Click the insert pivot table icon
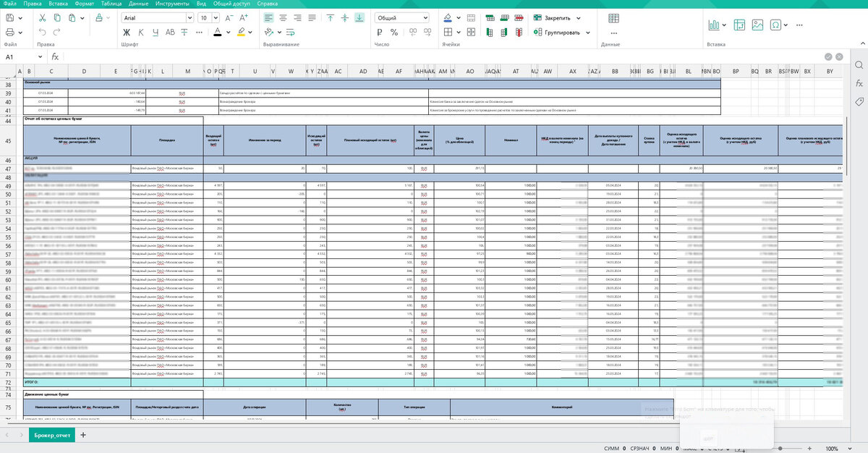The image size is (868, 453). (739, 25)
